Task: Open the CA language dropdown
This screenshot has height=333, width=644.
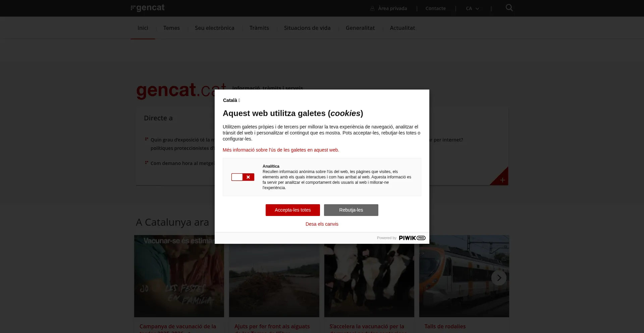Action: point(472,8)
